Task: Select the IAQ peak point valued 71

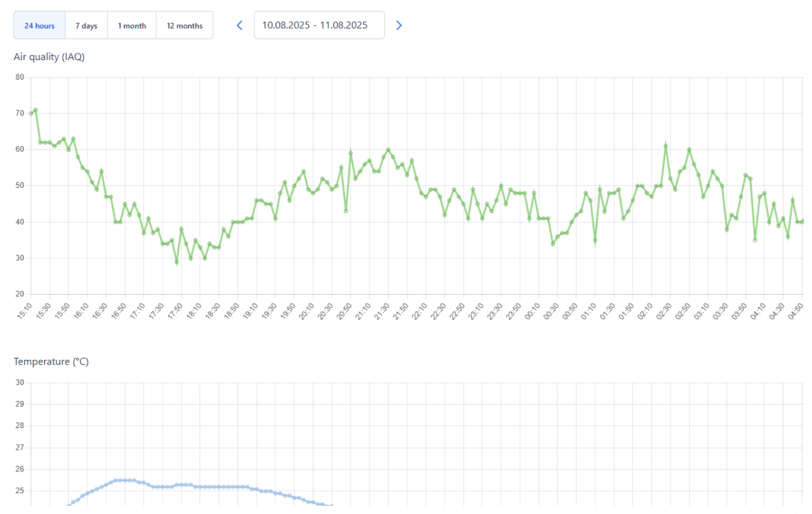Action: click(x=35, y=110)
